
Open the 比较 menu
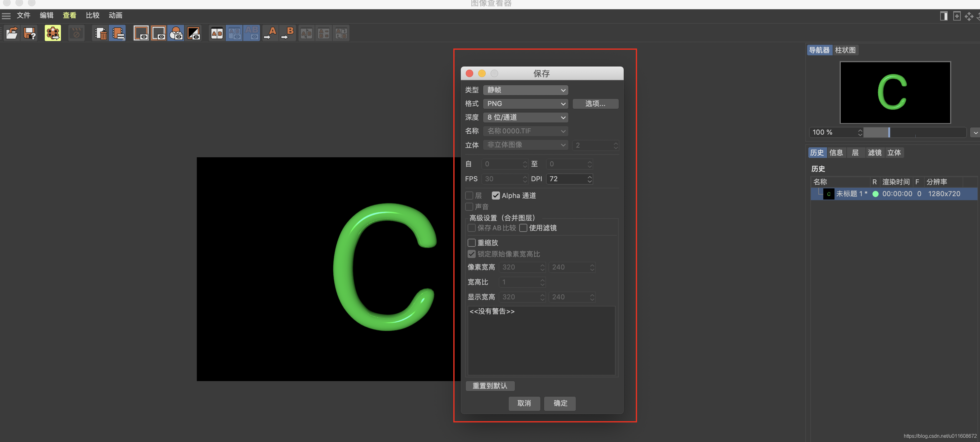92,15
